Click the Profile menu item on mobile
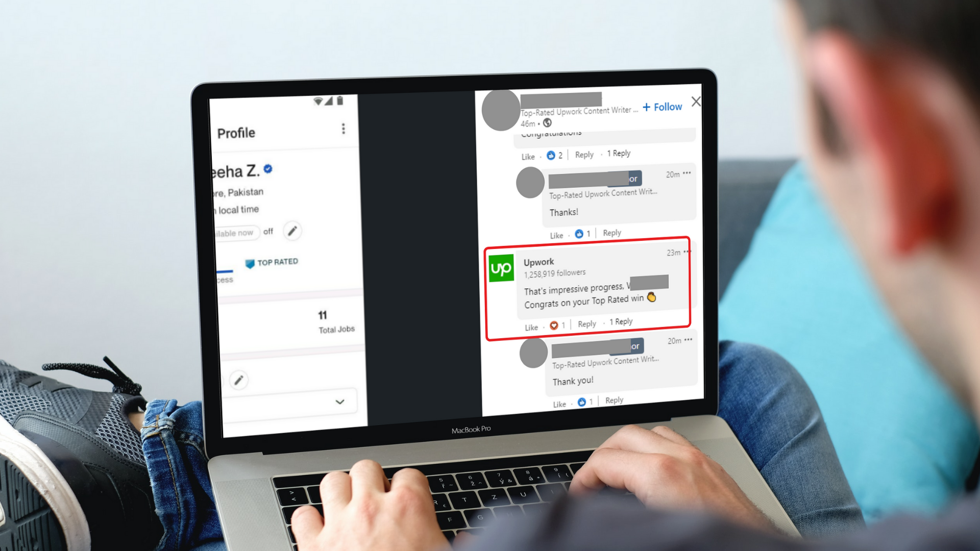The height and width of the screenshot is (551, 980). coord(236,132)
